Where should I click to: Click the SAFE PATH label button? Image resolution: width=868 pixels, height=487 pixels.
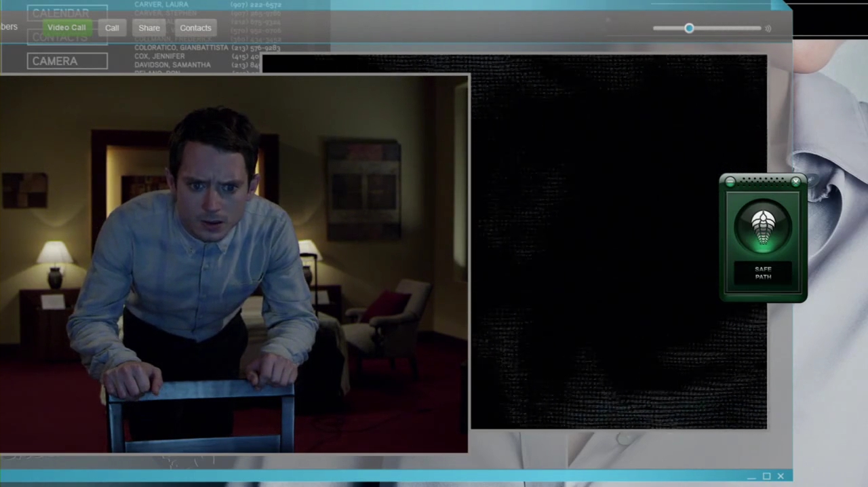763,273
